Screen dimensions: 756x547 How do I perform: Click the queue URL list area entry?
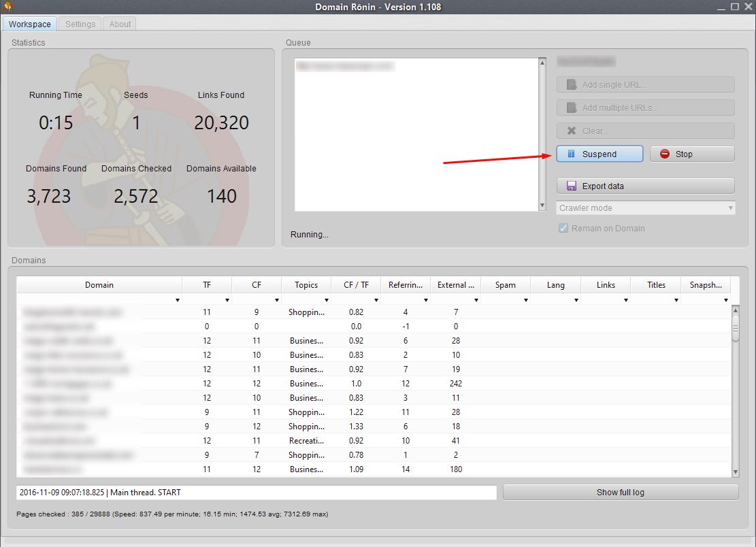click(x=345, y=65)
